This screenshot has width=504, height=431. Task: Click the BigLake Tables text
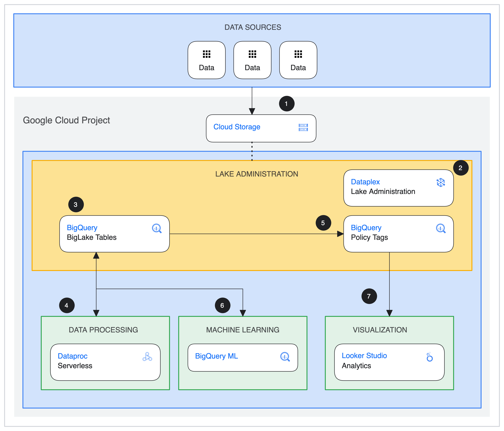point(91,237)
